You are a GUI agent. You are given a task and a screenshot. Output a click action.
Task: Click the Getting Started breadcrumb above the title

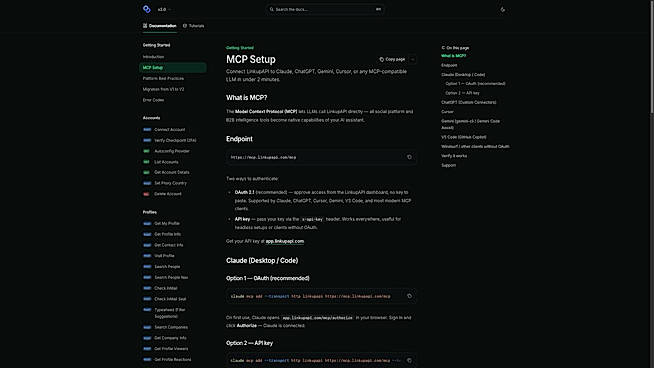(240, 48)
